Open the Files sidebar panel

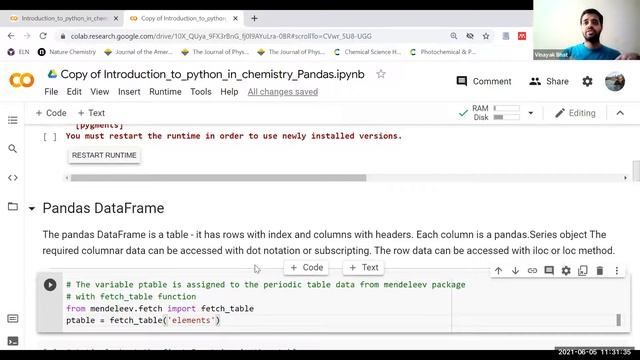click(x=13, y=207)
